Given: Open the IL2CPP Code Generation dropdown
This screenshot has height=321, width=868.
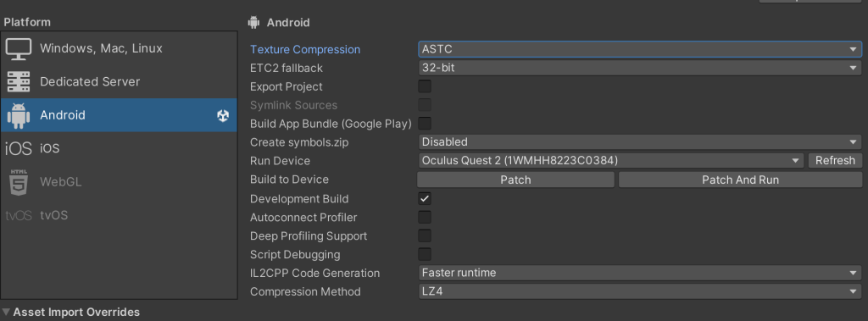Looking at the screenshot, I should pos(639,273).
